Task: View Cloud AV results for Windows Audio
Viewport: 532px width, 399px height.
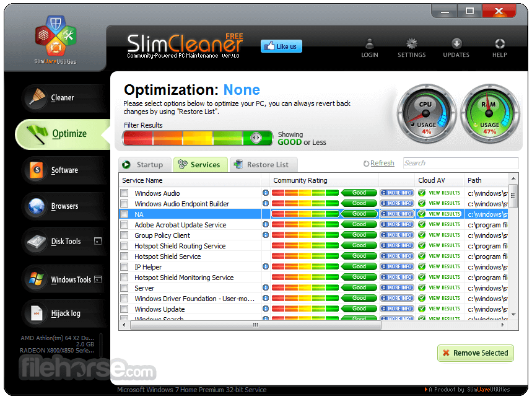Action: coord(444,193)
